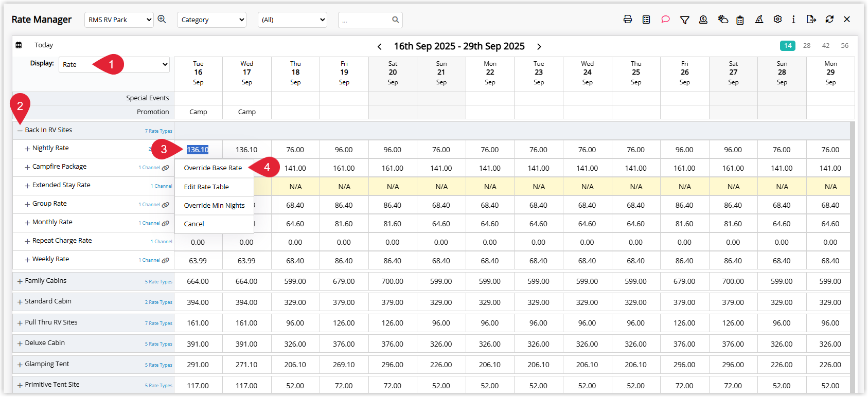Click 7 Rate Types on Back In RV Sites
Viewport: 868px width, 397px height.
click(x=158, y=131)
